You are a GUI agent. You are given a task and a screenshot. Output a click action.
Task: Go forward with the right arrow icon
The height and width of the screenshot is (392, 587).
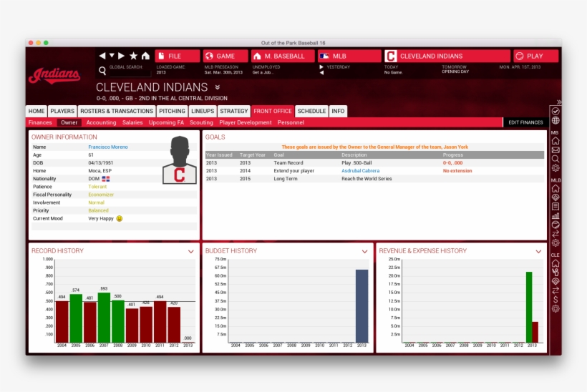pos(121,56)
